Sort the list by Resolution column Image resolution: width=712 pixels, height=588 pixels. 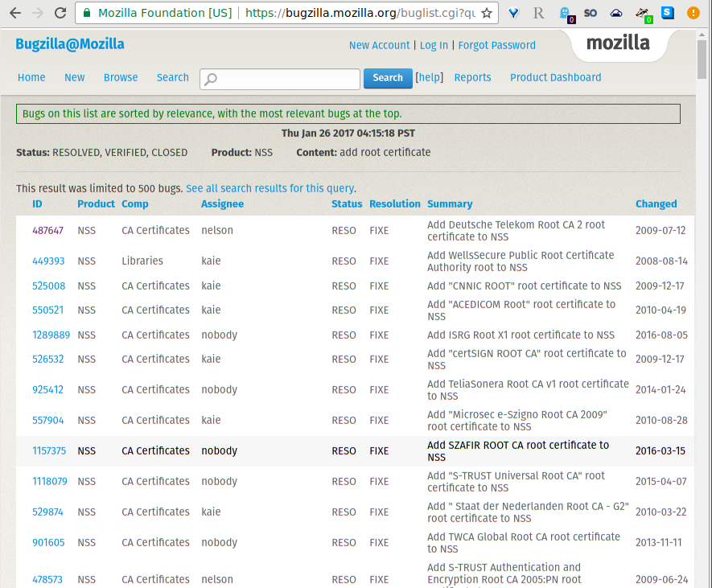click(x=395, y=204)
